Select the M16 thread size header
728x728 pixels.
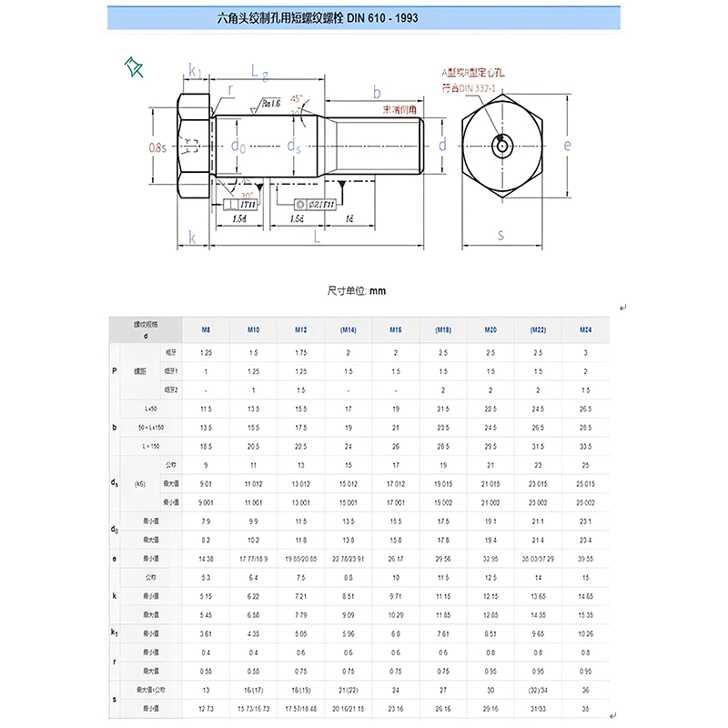point(396,329)
